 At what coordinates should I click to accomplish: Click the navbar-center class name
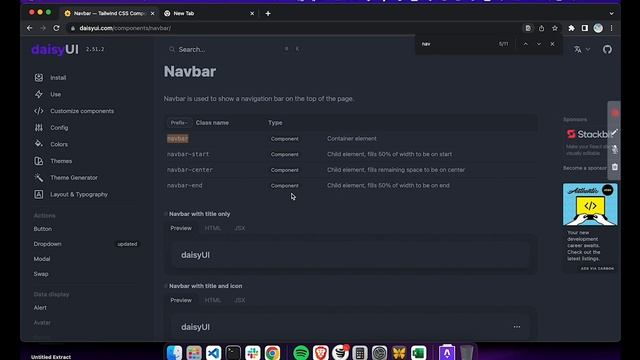click(190, 170)
